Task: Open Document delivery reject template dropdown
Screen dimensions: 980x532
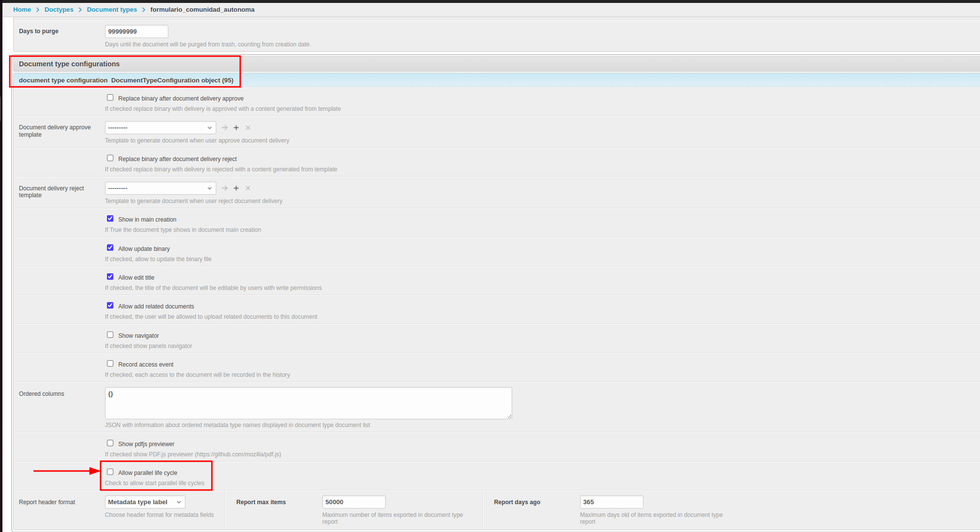Action: (x=160, y=188)
